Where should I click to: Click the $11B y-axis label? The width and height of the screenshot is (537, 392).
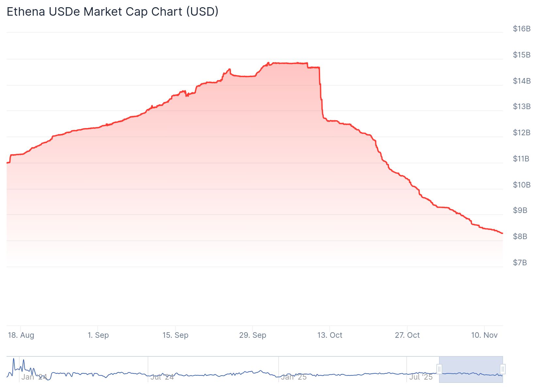tap(521, 159)
